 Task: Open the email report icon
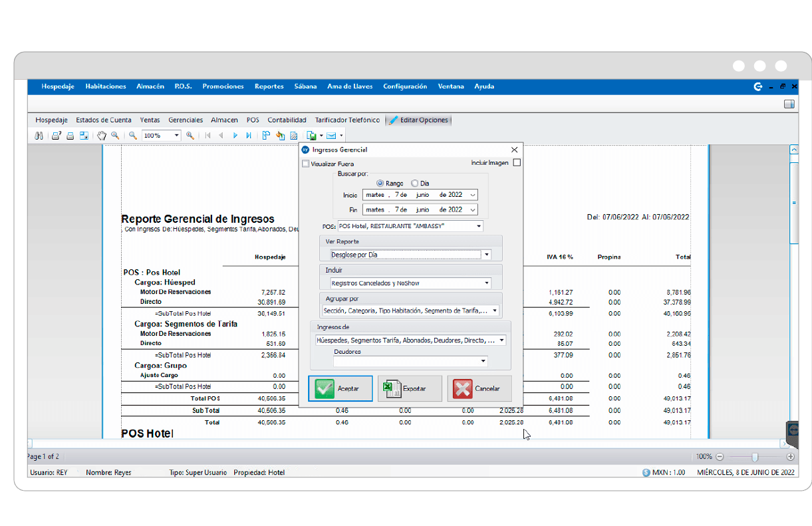(333, 135)
